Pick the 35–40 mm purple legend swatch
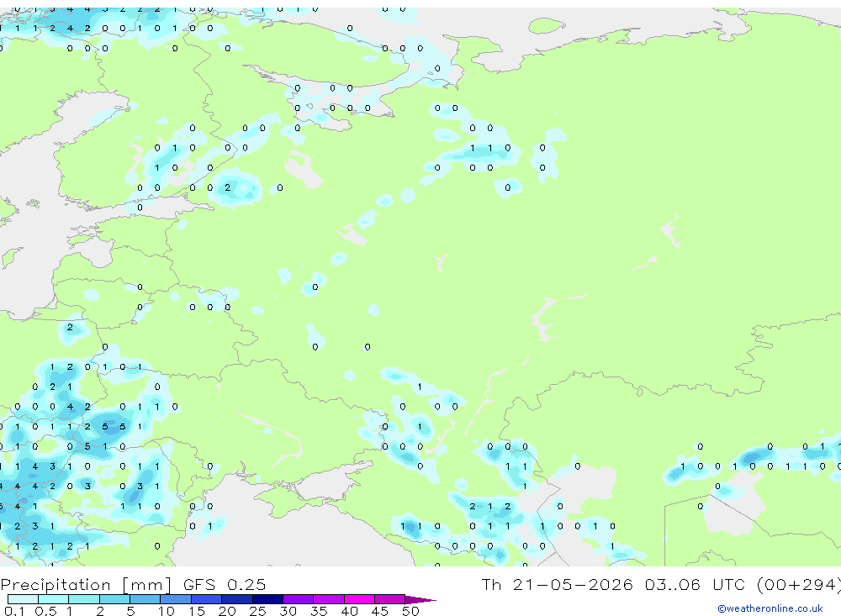The width and height of the screenshot is (841, 616). coord(328,599)
